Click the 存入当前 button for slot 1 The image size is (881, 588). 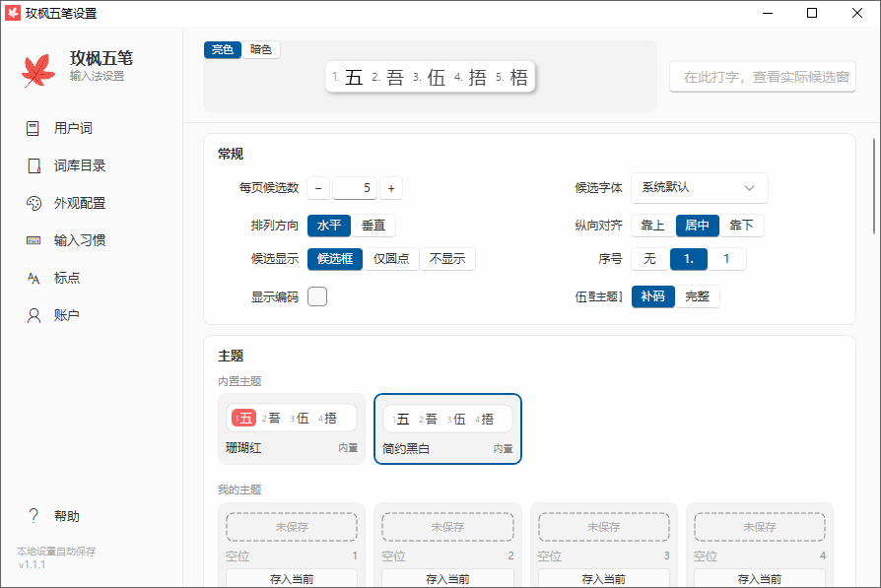tap(292, 578)
